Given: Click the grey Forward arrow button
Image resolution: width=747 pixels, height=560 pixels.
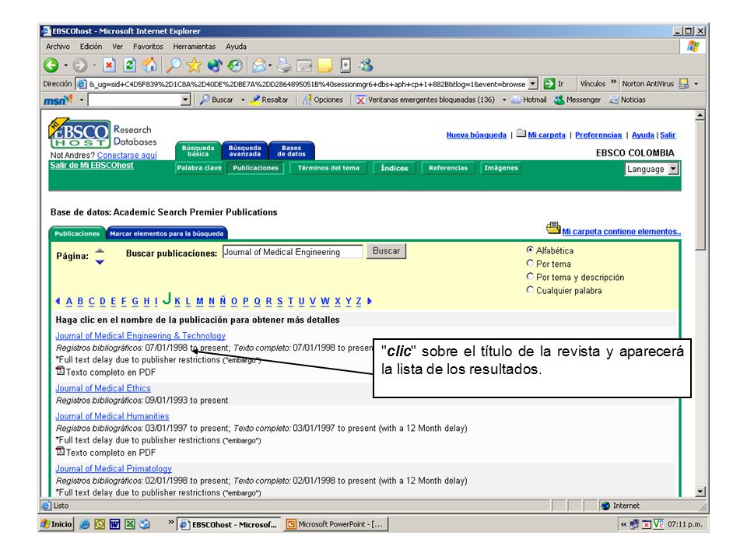Looking at the screenshot, I should (80, 65).
